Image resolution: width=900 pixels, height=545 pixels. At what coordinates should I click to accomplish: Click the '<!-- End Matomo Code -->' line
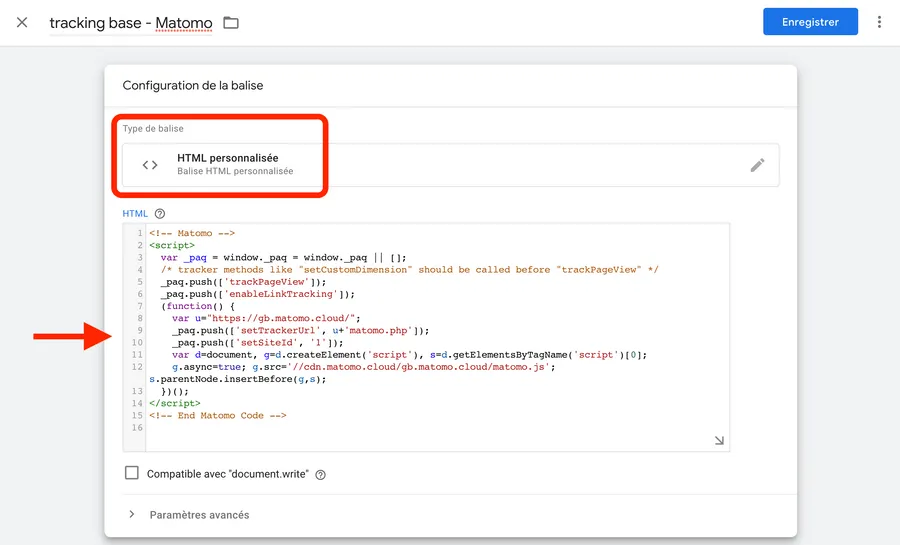click(x=218, y=415)
